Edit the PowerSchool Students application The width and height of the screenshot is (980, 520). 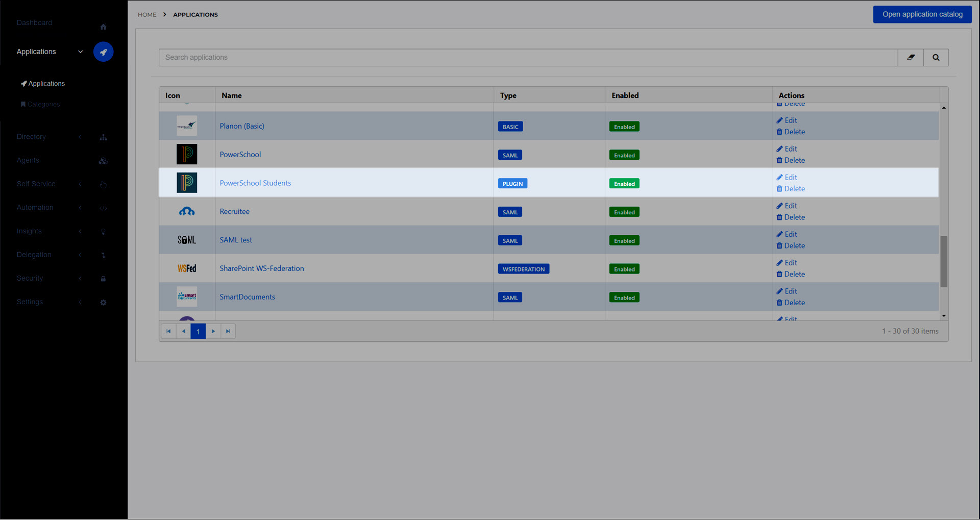point(787,177)
